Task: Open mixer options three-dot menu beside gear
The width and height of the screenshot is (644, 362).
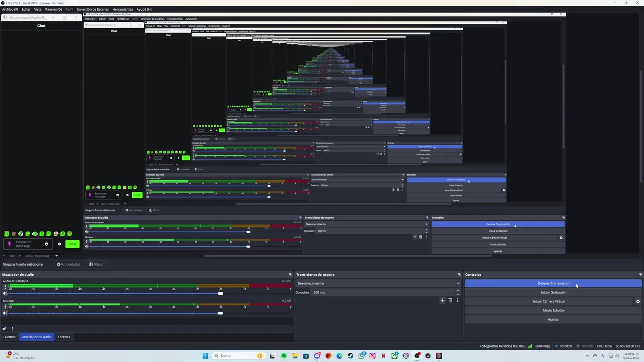Action: [x=13, y=329]
